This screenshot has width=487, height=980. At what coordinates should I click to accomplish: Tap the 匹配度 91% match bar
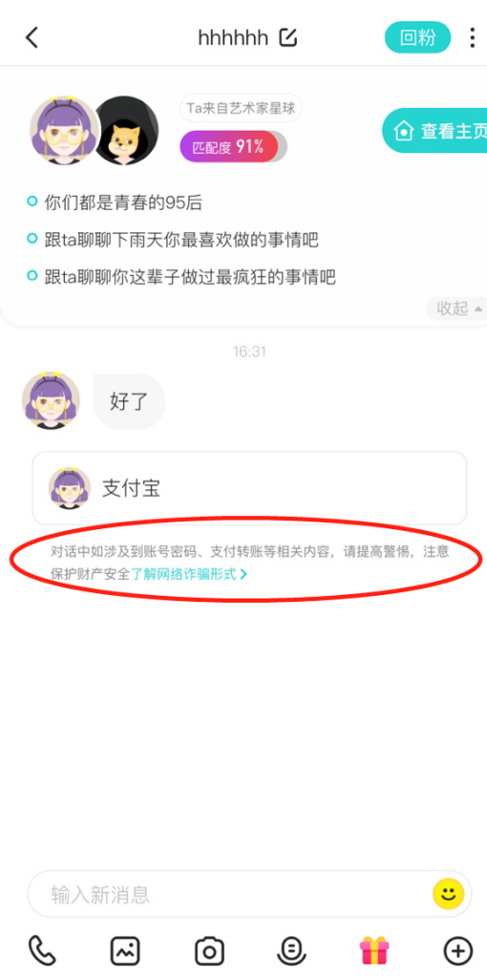[233, 147]
